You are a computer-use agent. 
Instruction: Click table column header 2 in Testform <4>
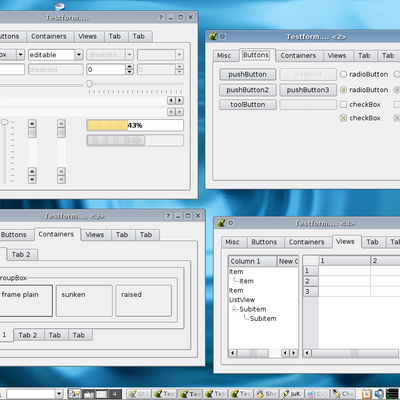pos(385,261)
